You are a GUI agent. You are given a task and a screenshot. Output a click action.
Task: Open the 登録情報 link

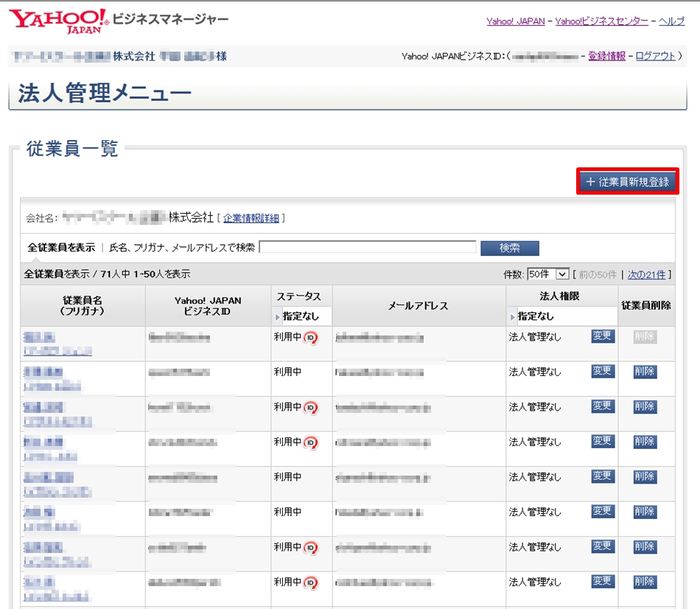[x=606, y=56]
